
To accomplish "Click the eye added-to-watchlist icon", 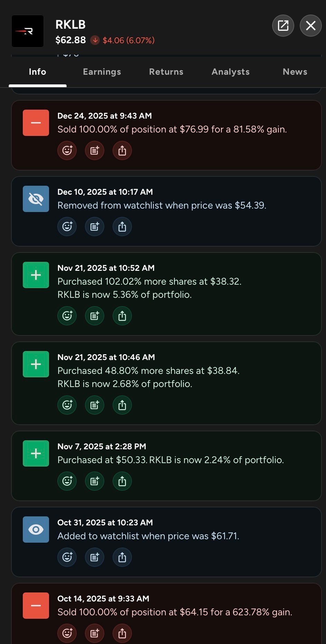I will click(36, 530).
